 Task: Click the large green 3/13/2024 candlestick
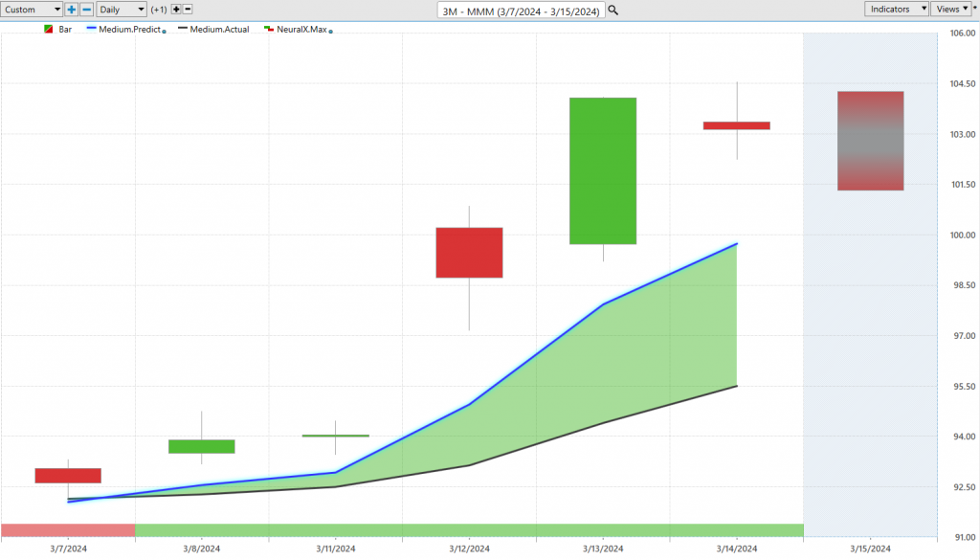point(603,170)
